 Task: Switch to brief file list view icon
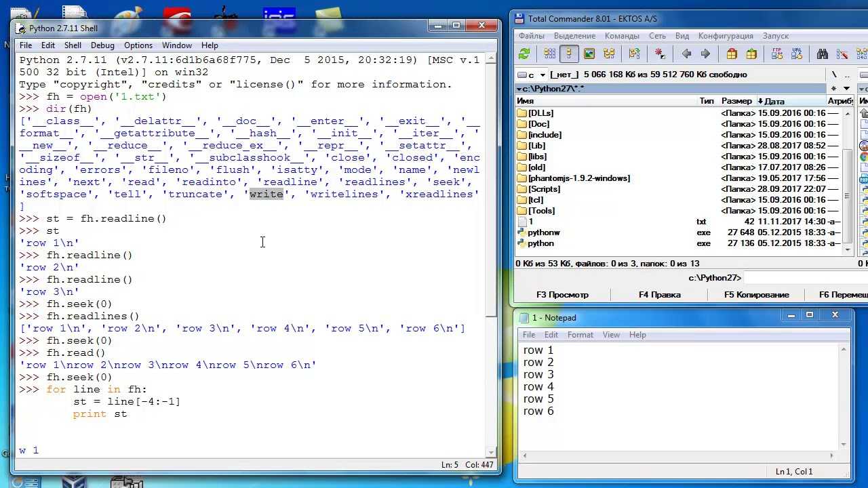(550, 54)
